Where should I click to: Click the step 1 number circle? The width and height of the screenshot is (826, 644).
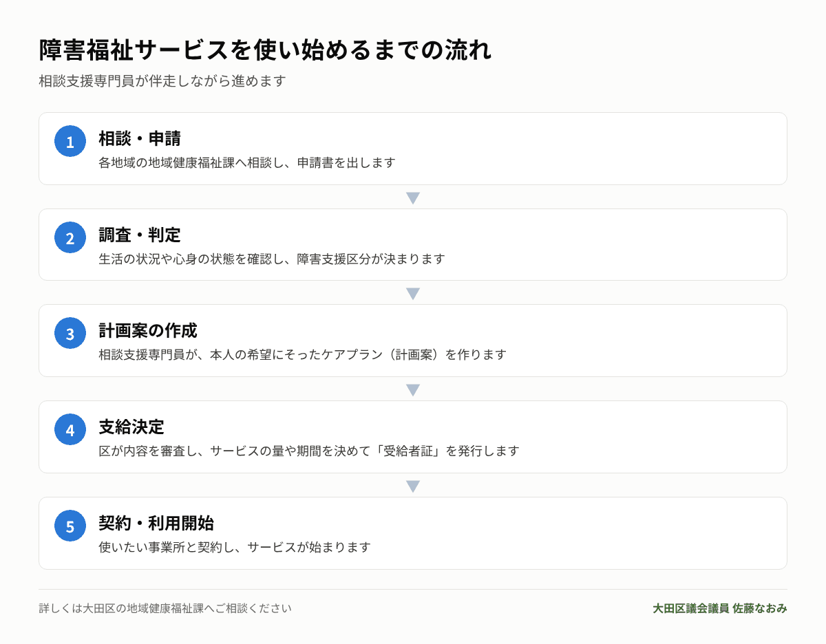pos(70,141)
